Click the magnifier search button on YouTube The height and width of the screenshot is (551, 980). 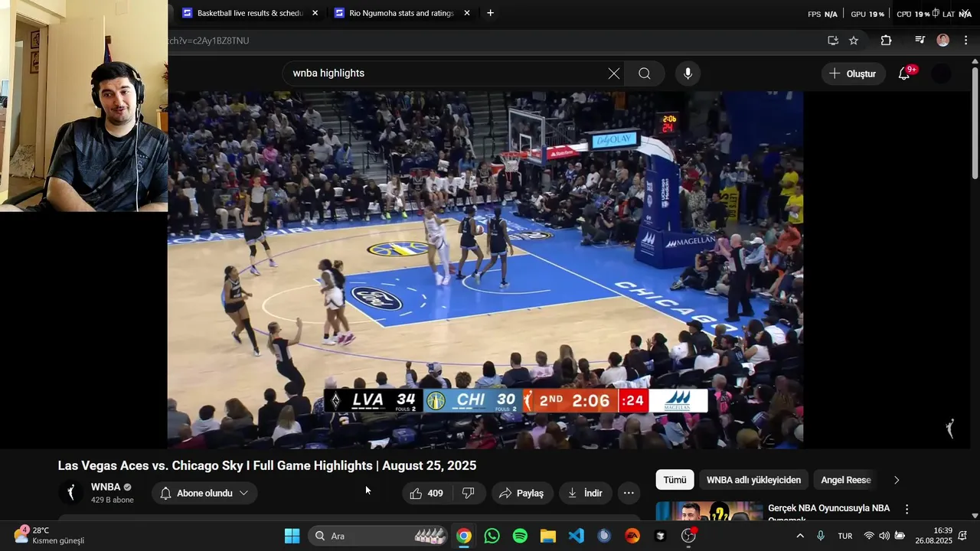[x=645, y=73]
